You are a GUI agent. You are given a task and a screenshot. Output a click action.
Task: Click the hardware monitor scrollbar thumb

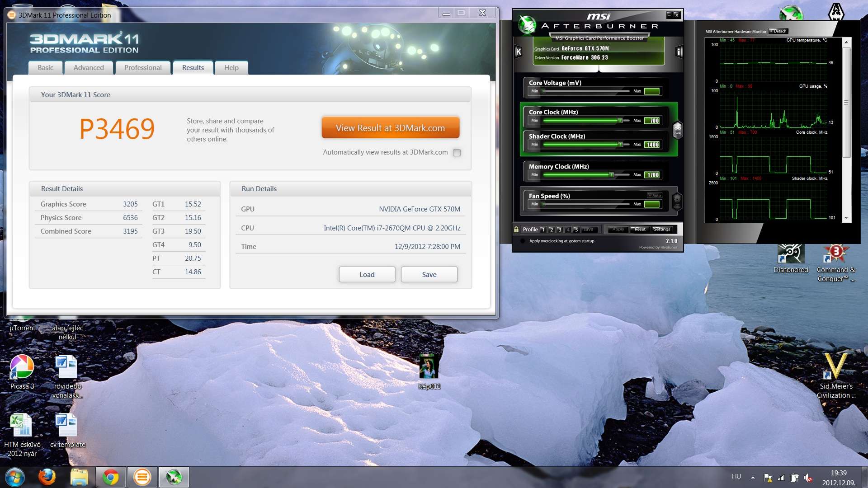pos(847,102)
